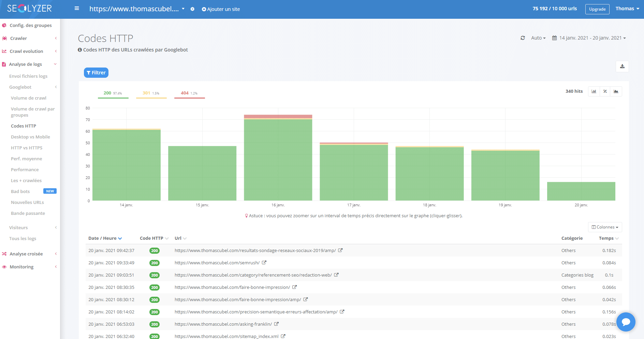Sort table by Date / Heure column

tap(105, 238)
